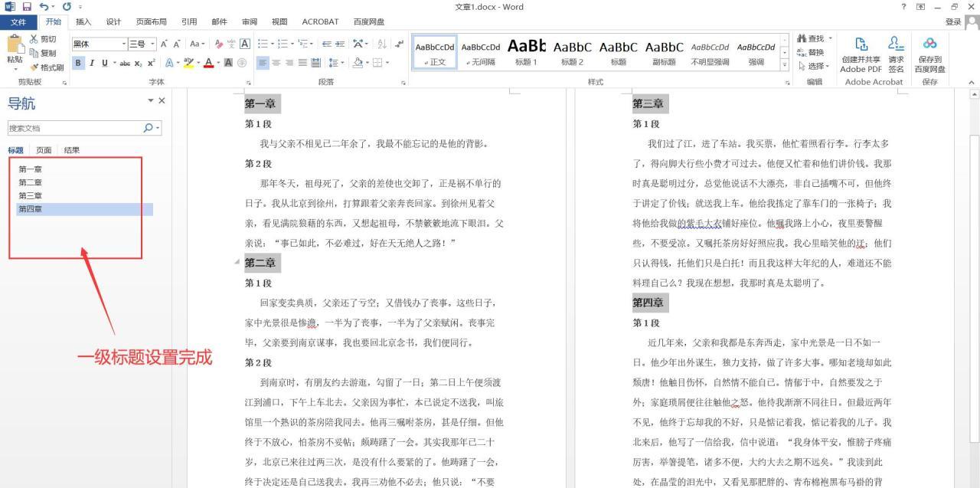Insert an enclosed character
The image size is (980, 488).
point(242,63)
